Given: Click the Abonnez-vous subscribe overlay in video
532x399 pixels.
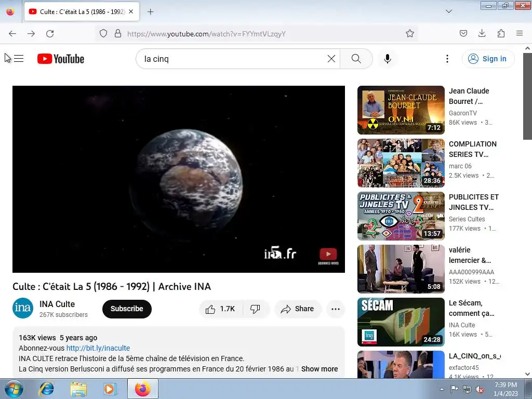Looking at the screenshot, I should tap(328, 256).
